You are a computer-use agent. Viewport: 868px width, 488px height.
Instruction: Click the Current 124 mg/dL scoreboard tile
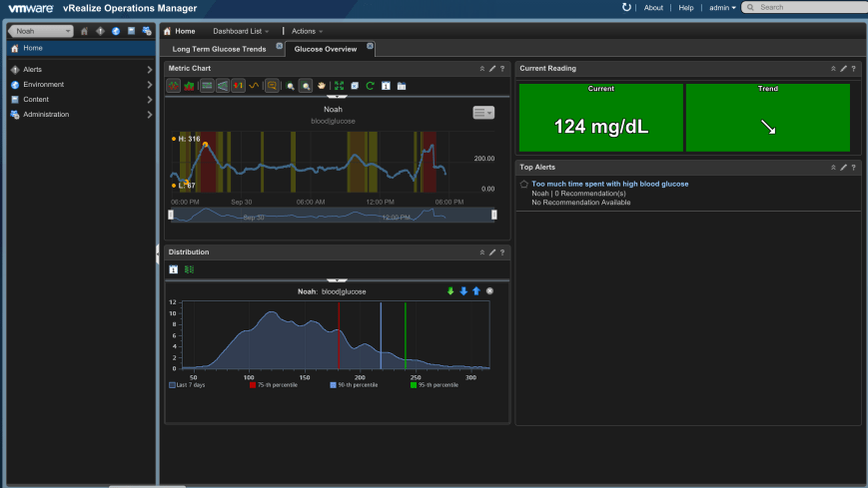[600, 118]
